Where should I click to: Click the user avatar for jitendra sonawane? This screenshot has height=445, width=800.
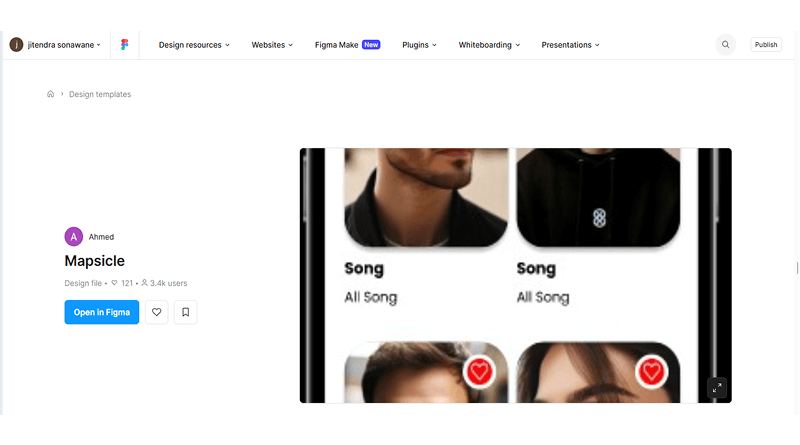(16, 45)
